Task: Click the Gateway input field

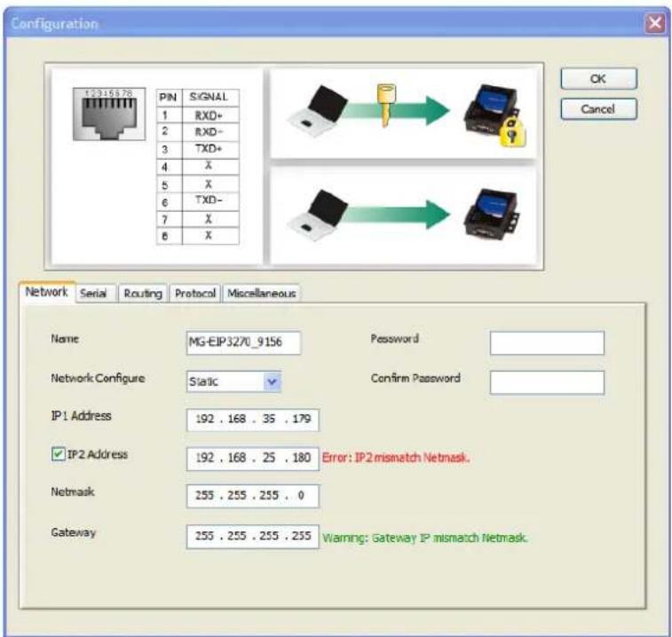Action: point(253,537)
